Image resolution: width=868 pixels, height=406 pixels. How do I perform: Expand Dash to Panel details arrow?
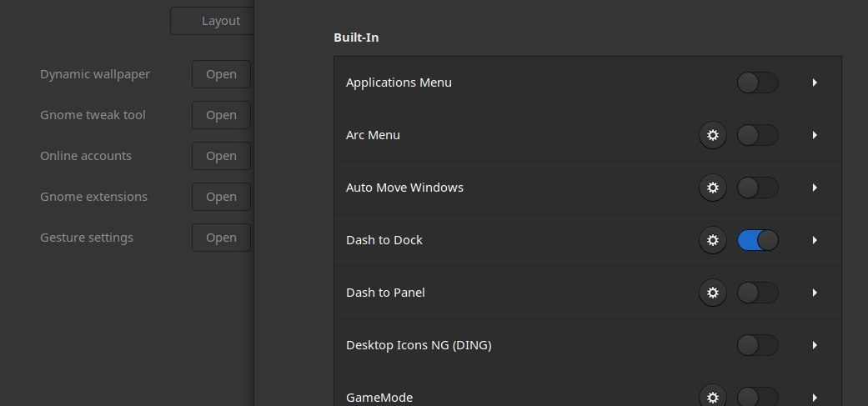(815, 293)
